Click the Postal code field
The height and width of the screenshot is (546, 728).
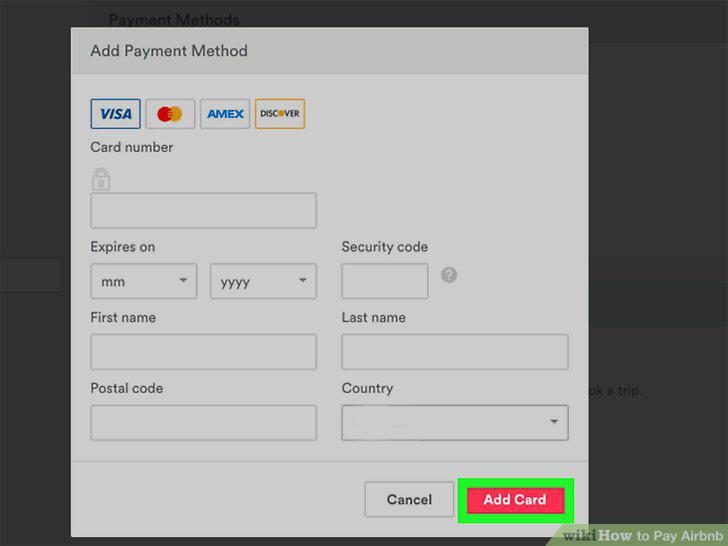click(203, 422)
